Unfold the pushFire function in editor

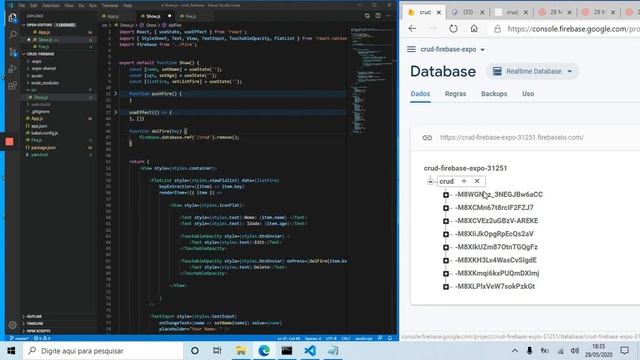116,93
